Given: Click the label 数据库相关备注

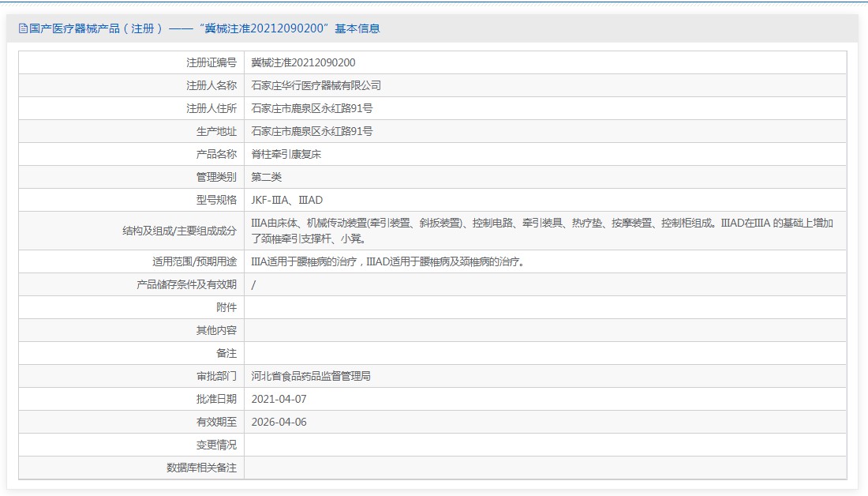Looking at the screenshot, I should click(x=201, y=468).
